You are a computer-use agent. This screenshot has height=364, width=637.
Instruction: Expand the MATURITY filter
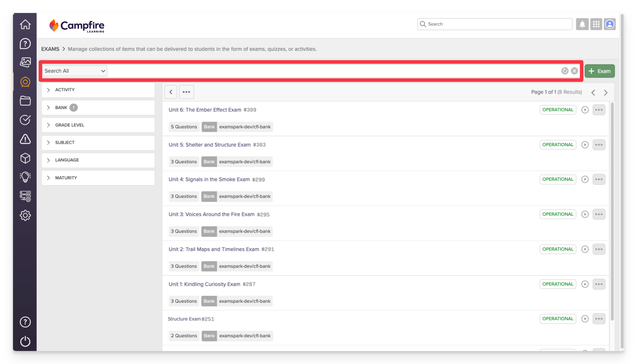(98, 178)
